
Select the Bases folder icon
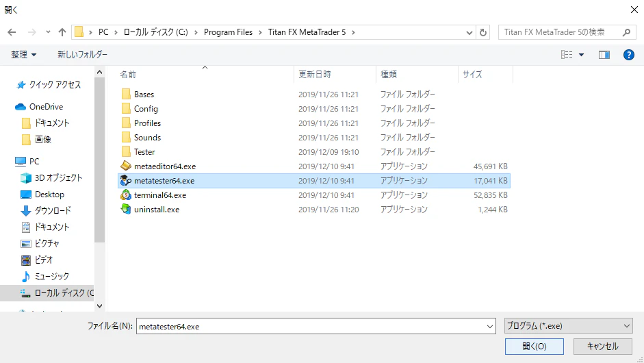click(x=126, y=94)
